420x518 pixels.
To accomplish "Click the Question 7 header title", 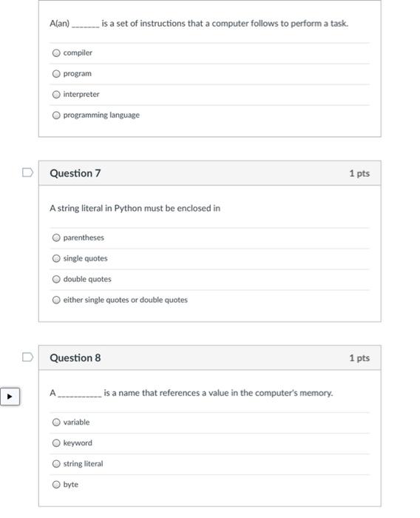I will [x=75, y=173].
